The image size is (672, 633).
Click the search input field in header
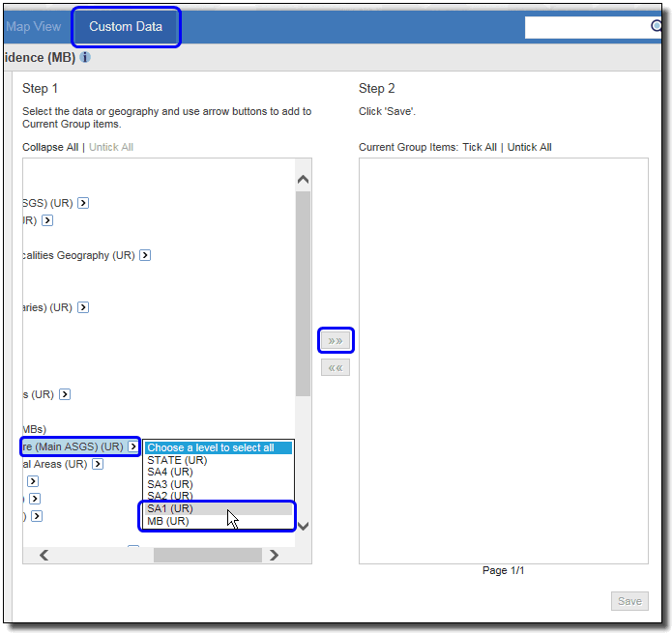coord(587,27)
